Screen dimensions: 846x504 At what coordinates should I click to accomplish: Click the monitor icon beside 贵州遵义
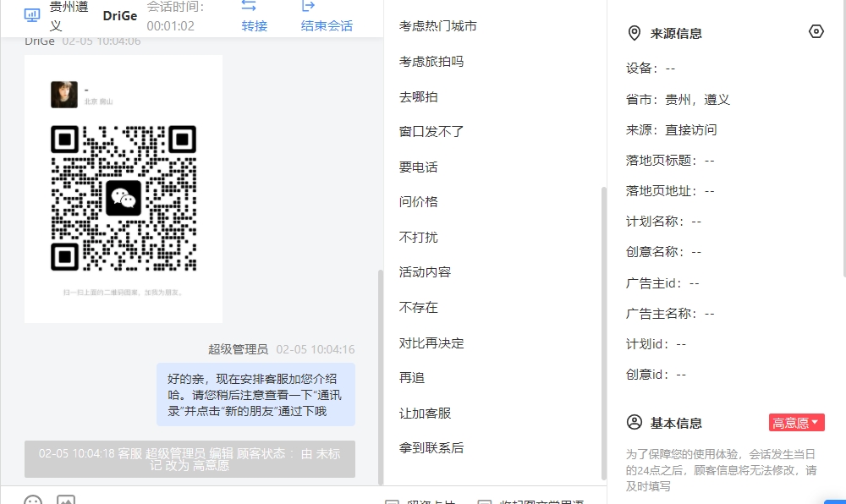pyautogui.click(x=32, y=15)
